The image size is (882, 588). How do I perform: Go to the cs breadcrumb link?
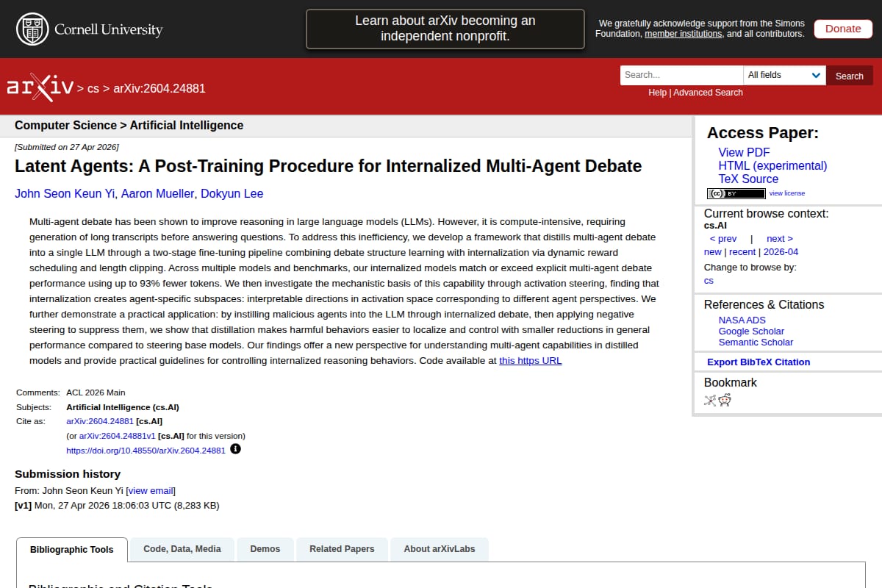pyautogui.click(x=93, y=88)
